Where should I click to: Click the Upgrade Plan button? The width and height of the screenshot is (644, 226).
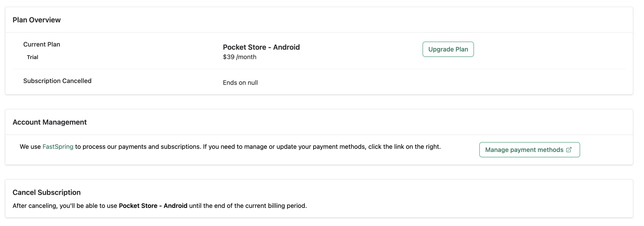tap(448, 49)
